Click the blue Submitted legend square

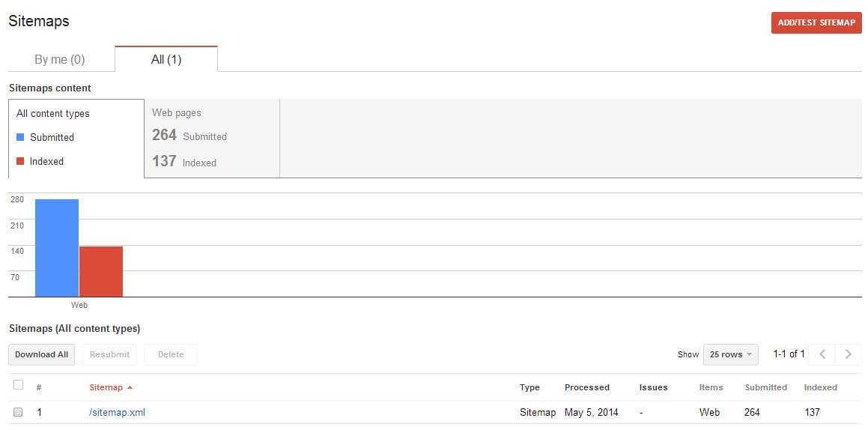pos(20,137)
